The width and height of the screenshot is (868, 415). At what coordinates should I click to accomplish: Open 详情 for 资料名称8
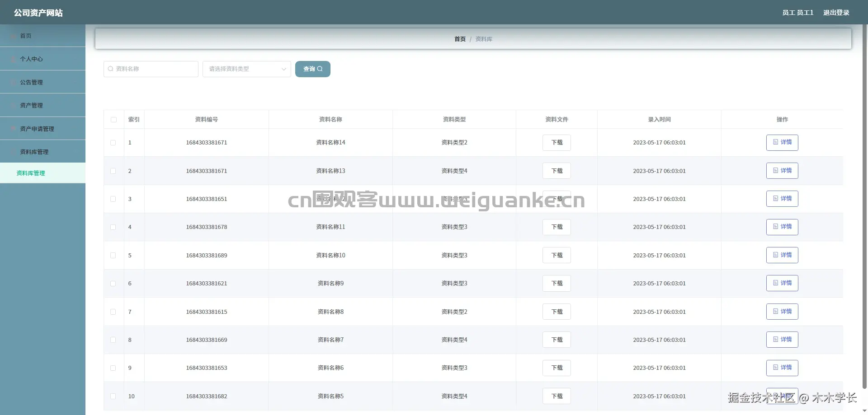click(782, 312)
